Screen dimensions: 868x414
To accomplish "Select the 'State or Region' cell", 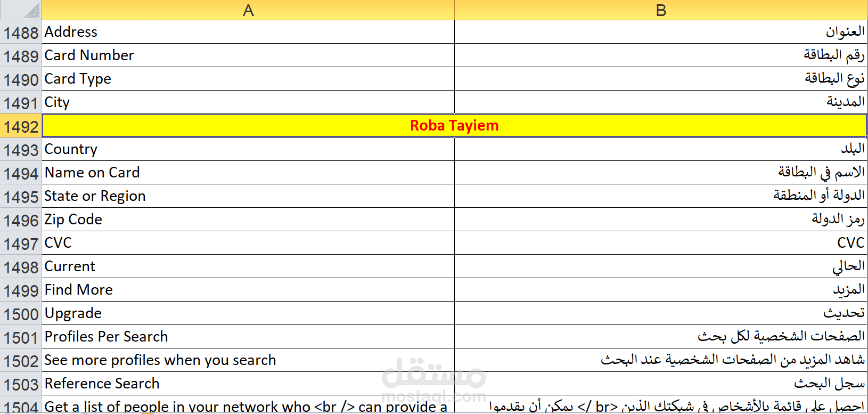I will point(248,197).
